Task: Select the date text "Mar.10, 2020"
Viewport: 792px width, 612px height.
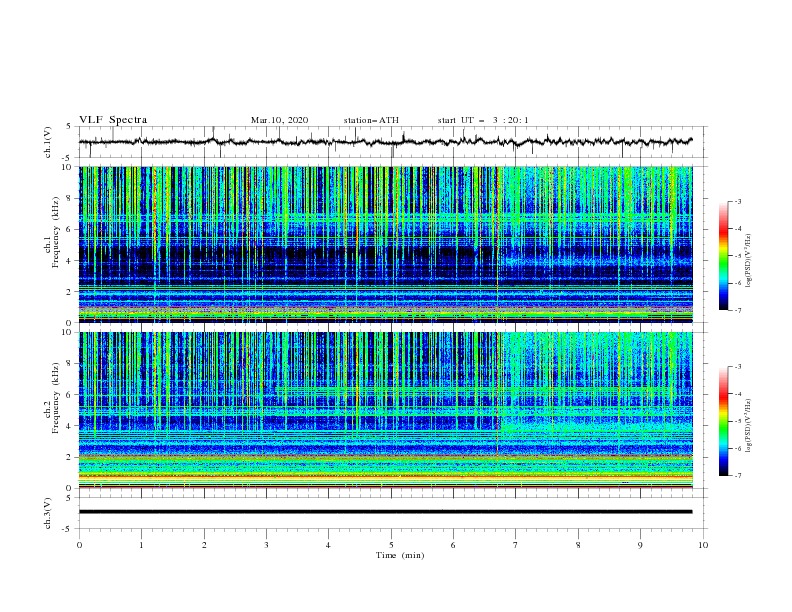Action: 279,120
